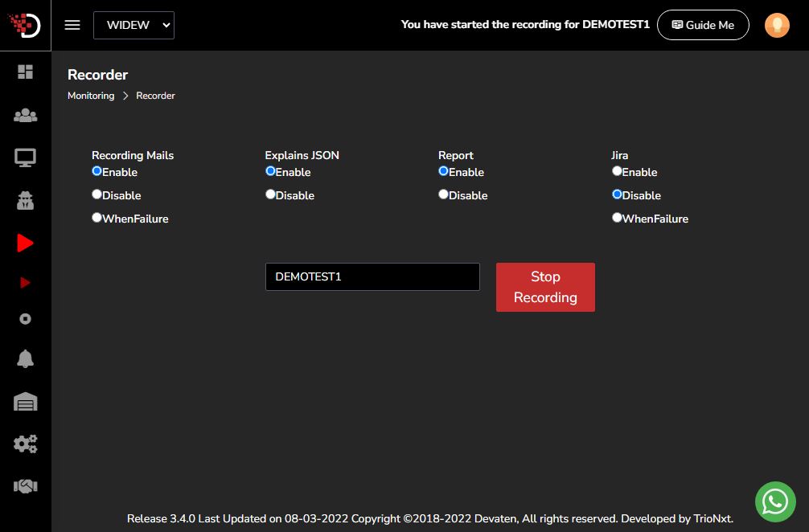The image size is (809, 532).
Task: Click the 'Explains JSON' label
Action: coord(302,155)
